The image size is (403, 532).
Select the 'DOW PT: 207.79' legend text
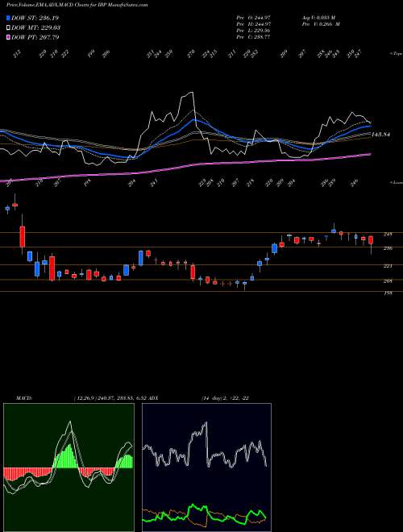[x=35, y=37]
